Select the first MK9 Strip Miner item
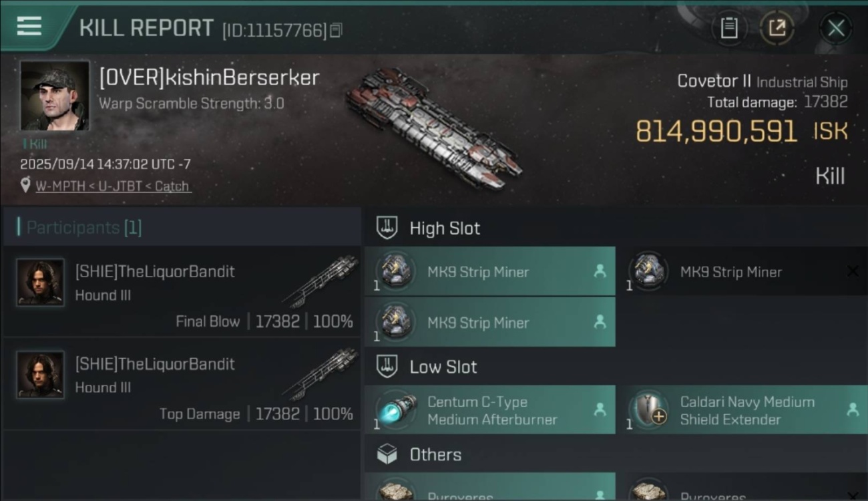The width and height of the screenshot is (868, 501). [489, 272]
